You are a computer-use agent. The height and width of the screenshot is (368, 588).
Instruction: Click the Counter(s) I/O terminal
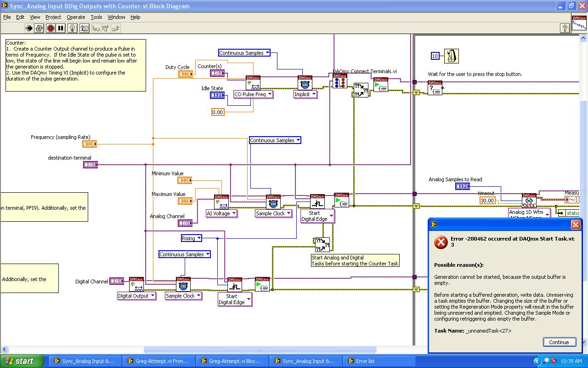(218, 73)
